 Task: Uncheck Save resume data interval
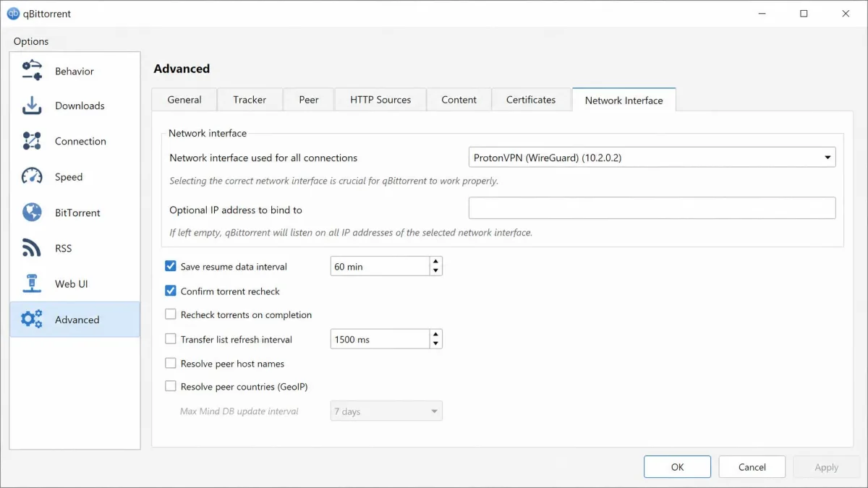(171, 266)
